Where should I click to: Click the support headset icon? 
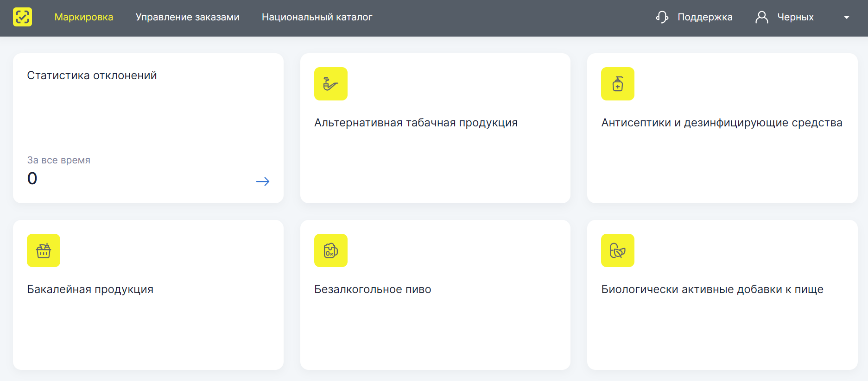(x=662, y=17)
